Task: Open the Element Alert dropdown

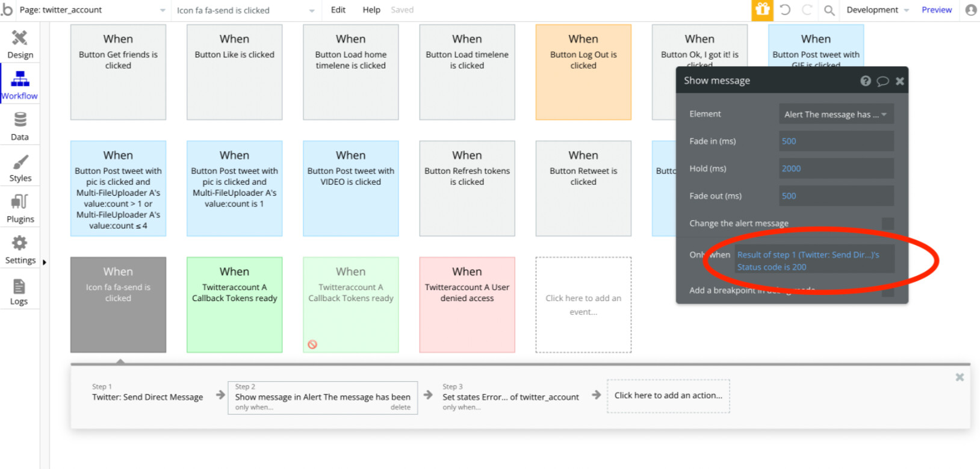Action: 836,114
